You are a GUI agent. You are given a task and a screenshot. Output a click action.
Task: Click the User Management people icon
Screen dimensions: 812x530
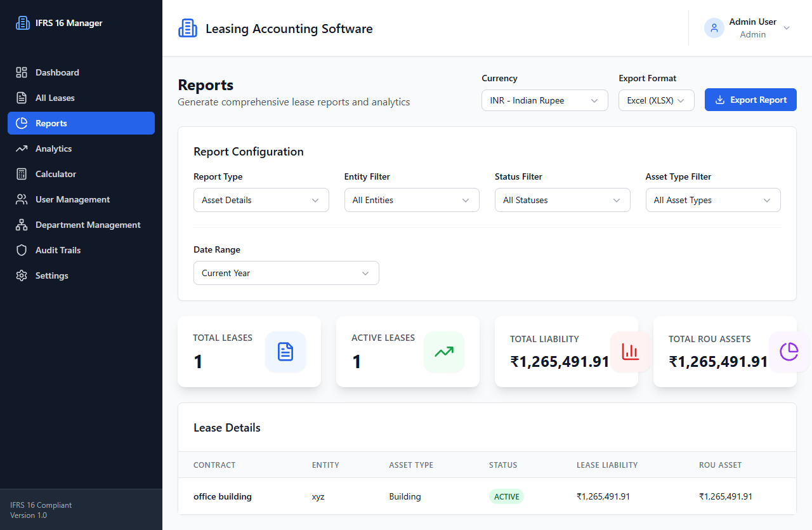pos(22,199)
